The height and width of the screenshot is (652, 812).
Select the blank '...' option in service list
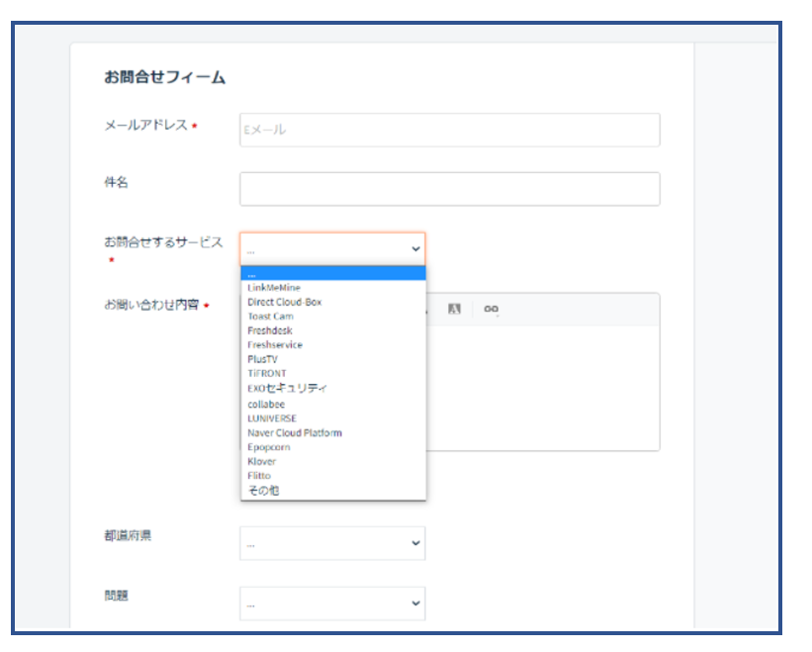pyautogui.click(x=333, y=273)
